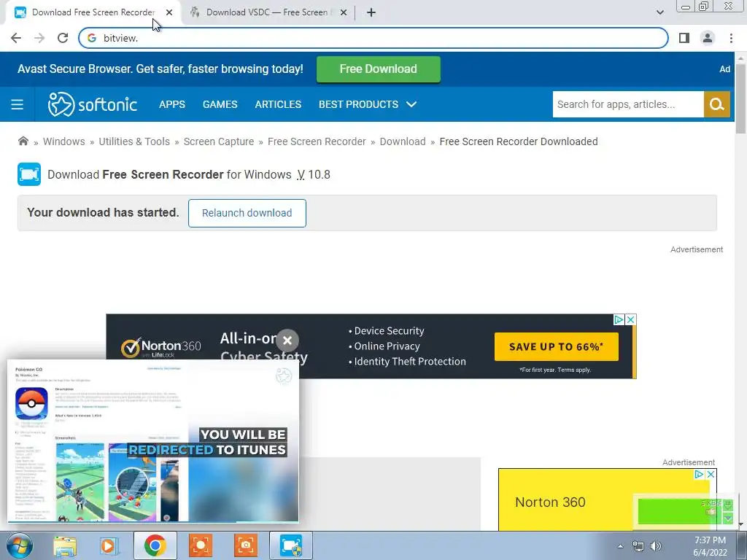This screenshot has height=560, width=747.
Task: Open the blue screen recorder taskbar icon
Action: pyautogui.click(x=291, y=545)
